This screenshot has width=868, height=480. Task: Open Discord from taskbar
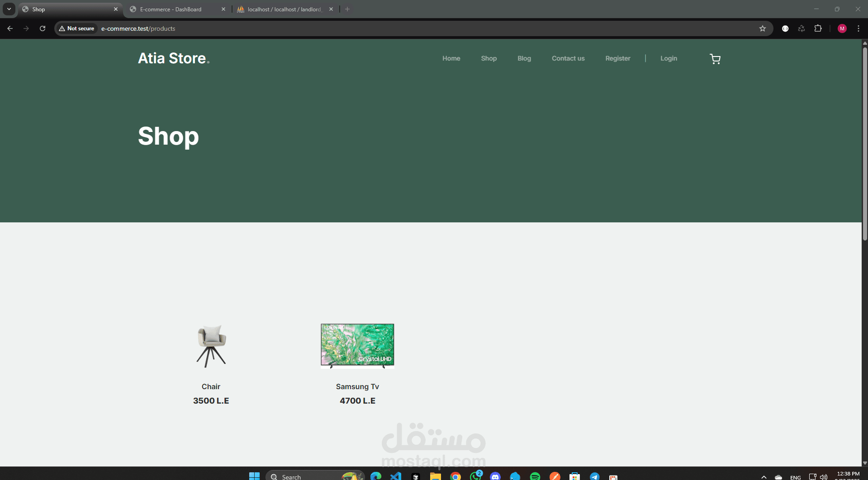(x=495, y=476)
